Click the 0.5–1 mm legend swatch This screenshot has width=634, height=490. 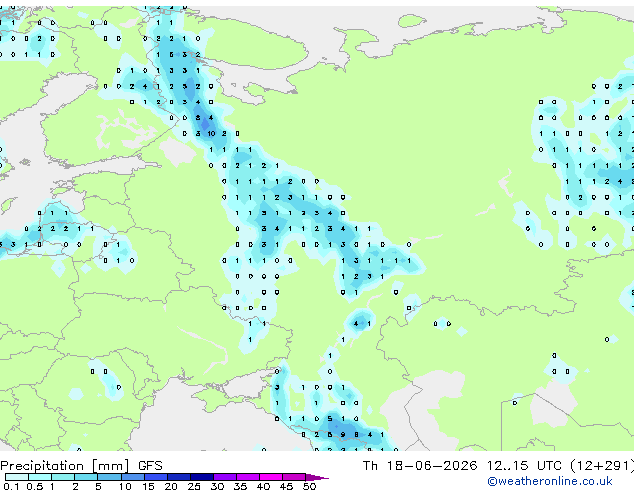click(40, 477)
